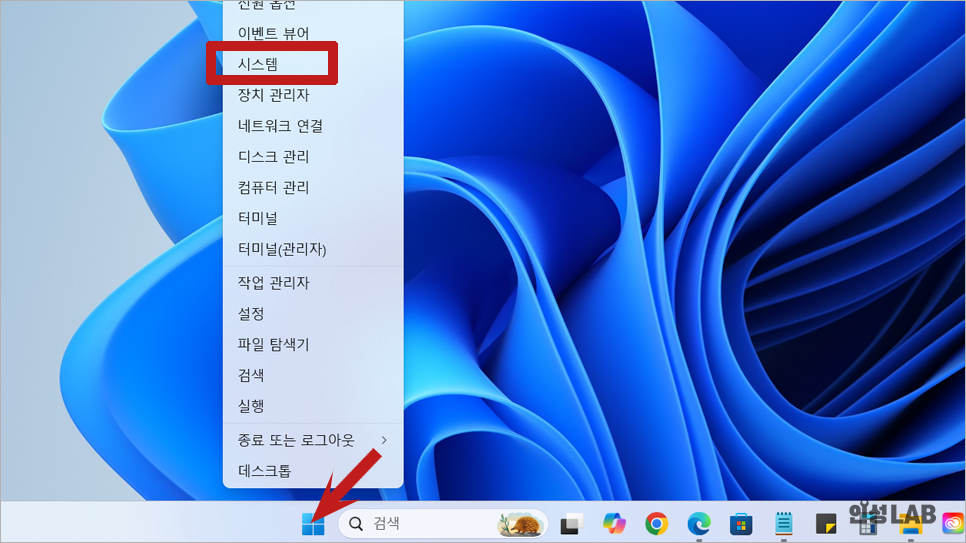The height and width of the screenshot is (543, 966).
Task: Click the 검색 taskbar search field
Action: pyautogui.click(x=443, y=524)
